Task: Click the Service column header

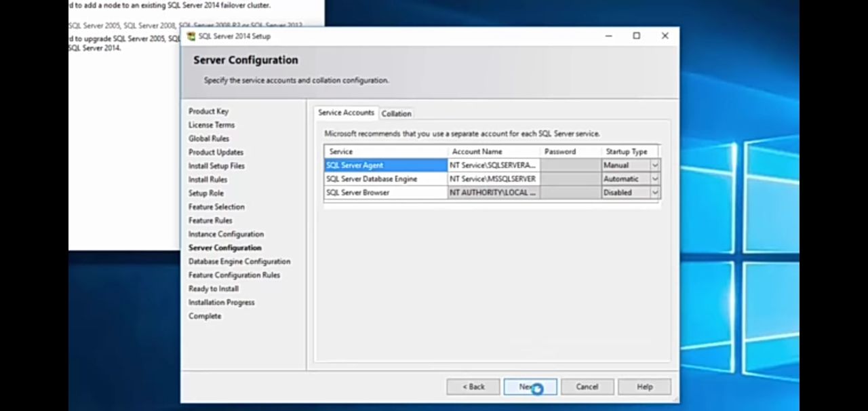Action: click(386, 151)
